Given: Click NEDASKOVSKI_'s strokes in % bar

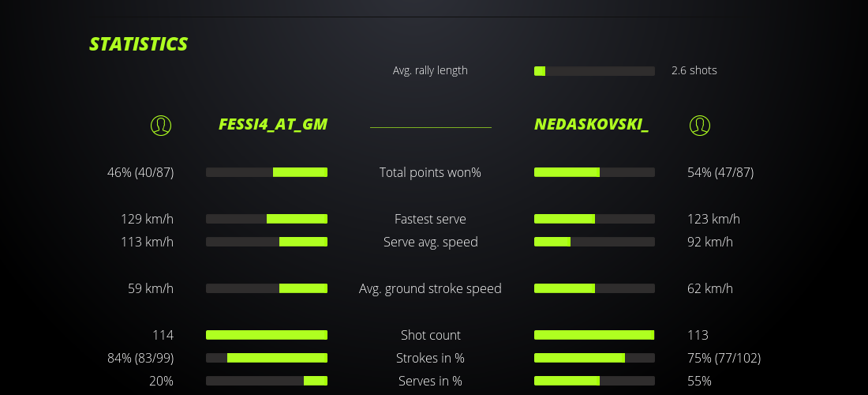Looking at the screenshot, I should (594, 358).
